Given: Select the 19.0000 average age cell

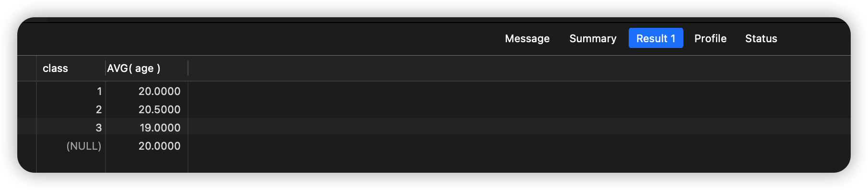Looking at the screenshot, I should [x=147, y=128].
